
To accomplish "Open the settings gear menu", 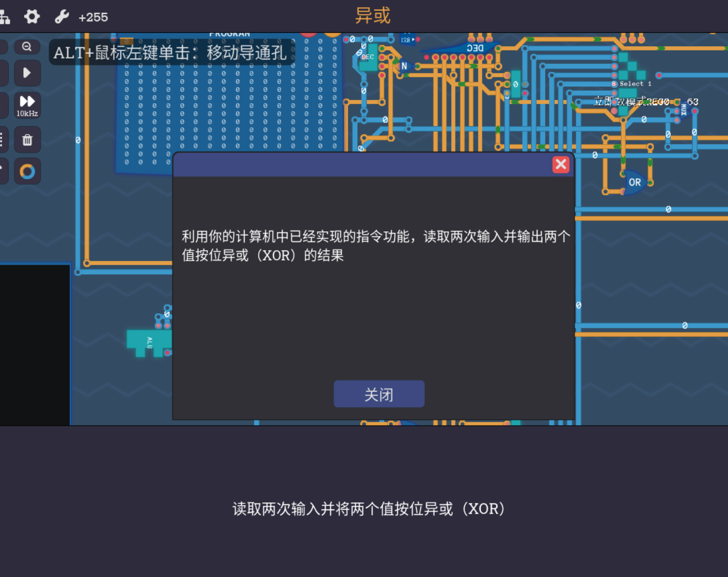I will click(32, 17).
